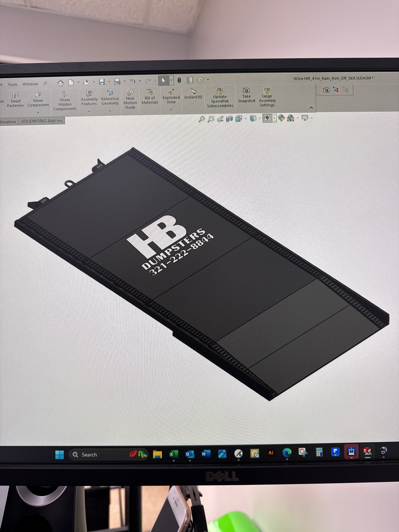Launch Smart Fasteners tool
399x532 pixels.
click(x=15, y=100)
